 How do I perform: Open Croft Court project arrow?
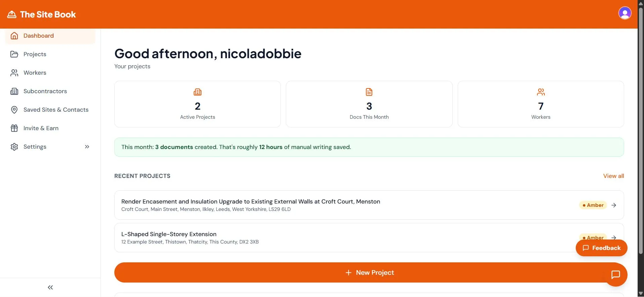point(614,206)
